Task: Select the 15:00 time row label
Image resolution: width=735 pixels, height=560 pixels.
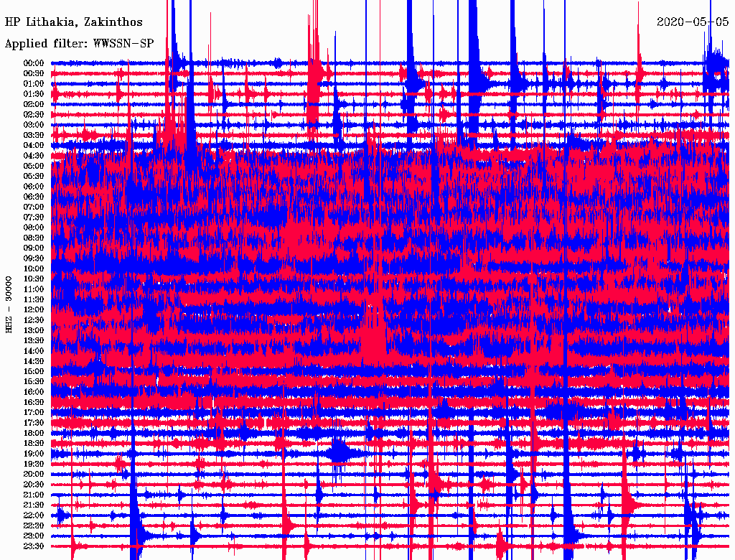Action: click(x=34, y=371)
